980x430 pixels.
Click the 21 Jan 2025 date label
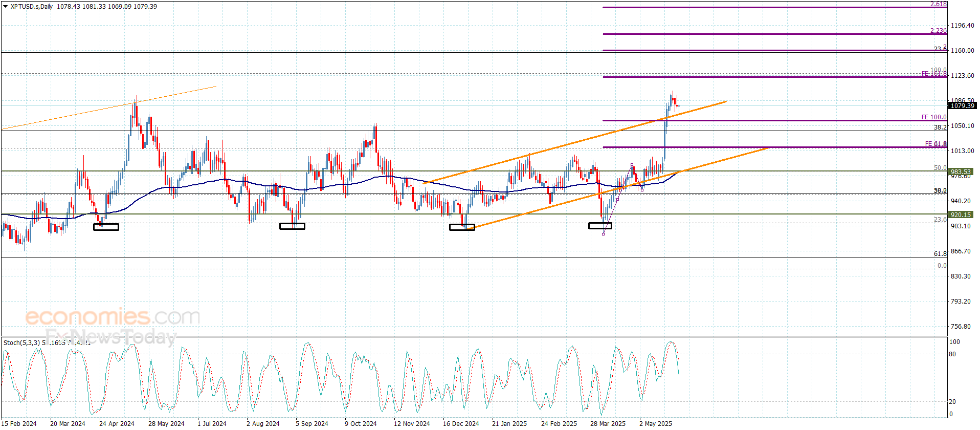(509, 424)
